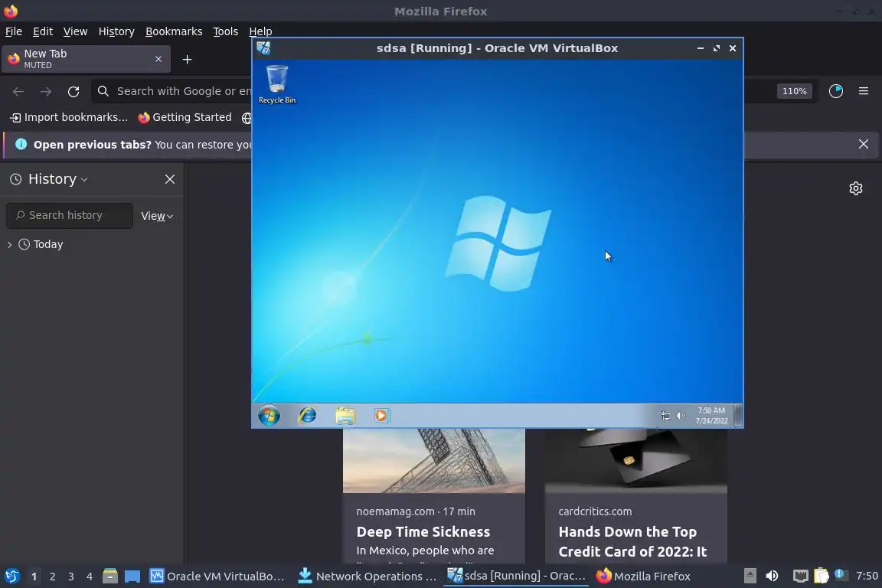The image size is (882, 588).
Task: Launch Internet Explorer from the VM taskbar
Action: (x=307, y=416)
